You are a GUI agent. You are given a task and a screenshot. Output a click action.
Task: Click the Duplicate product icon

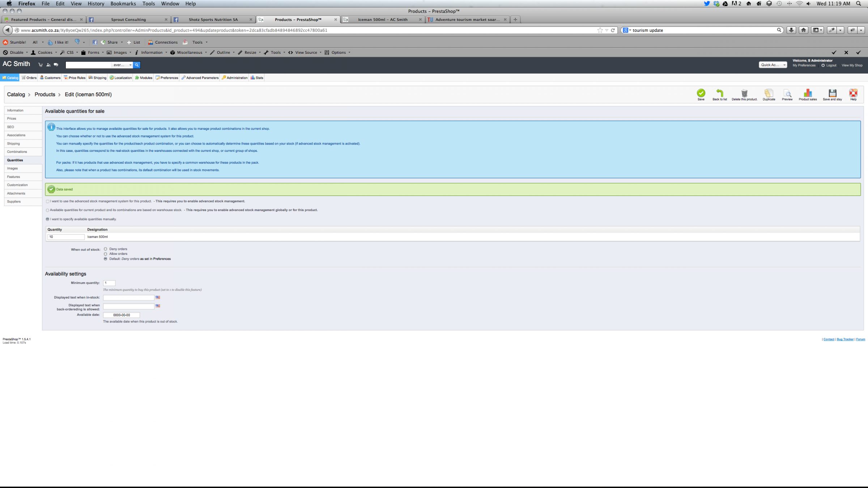769,93
